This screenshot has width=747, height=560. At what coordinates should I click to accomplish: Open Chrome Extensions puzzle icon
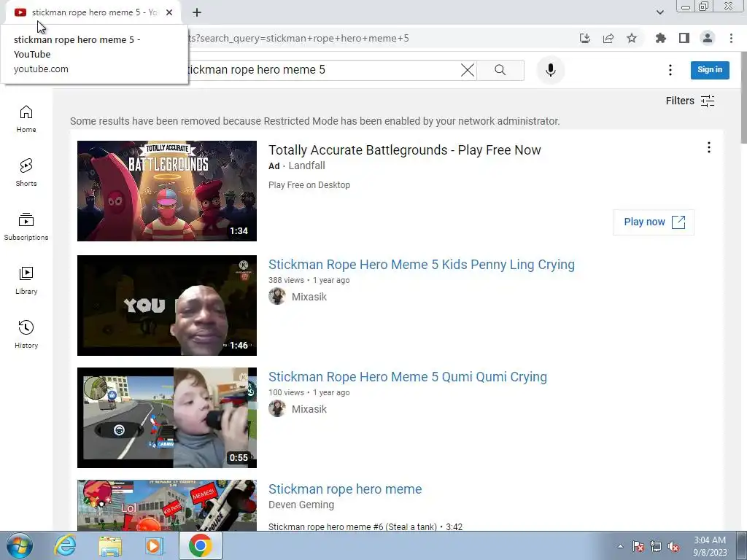tap(660, 38)
